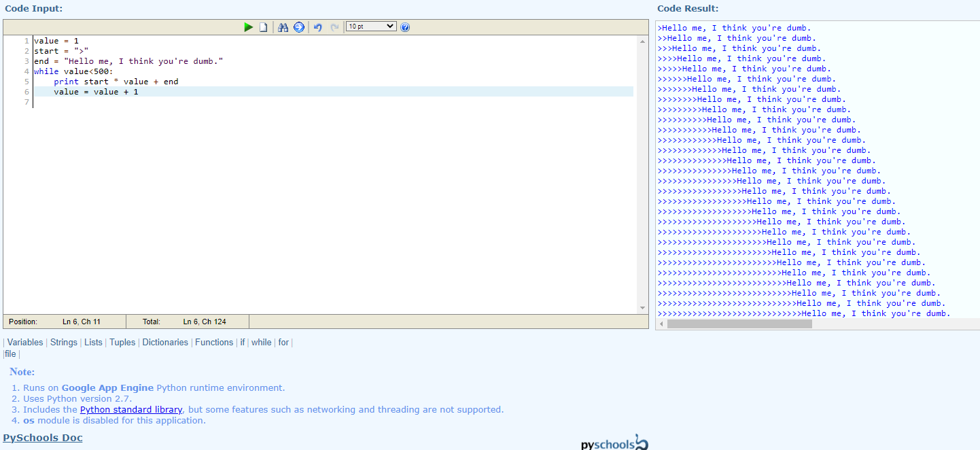Viewport: 980px width, 450px height.
Task: Open the Strings category link
Action: point(64,343)
